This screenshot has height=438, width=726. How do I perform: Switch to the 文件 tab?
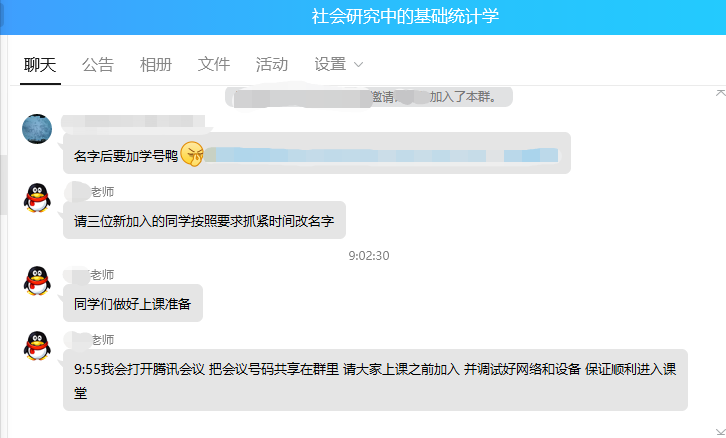pyautogui.click(x=213, y=64)
